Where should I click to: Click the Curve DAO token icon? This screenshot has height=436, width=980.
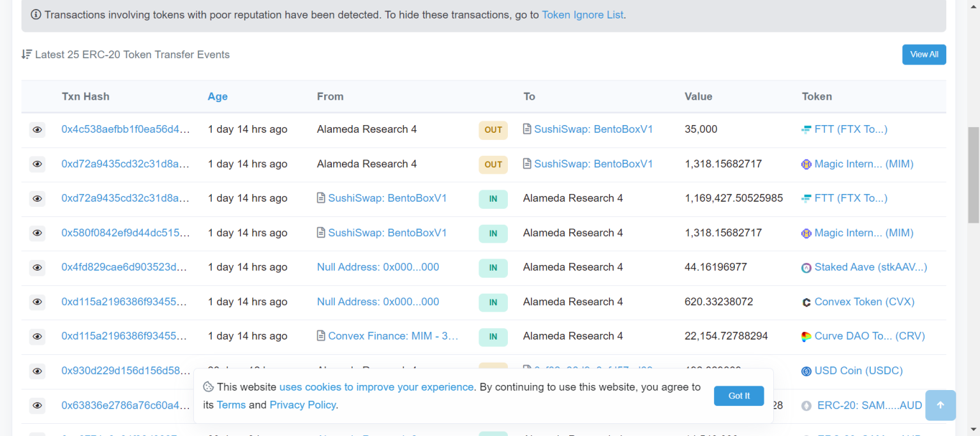click(805, 336)
